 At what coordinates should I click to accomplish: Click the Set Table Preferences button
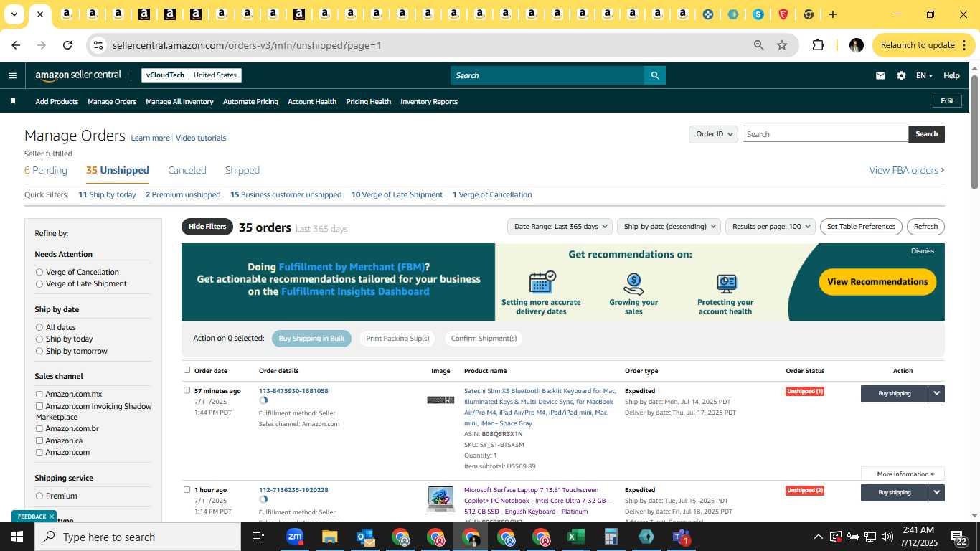tap(861, 227)
